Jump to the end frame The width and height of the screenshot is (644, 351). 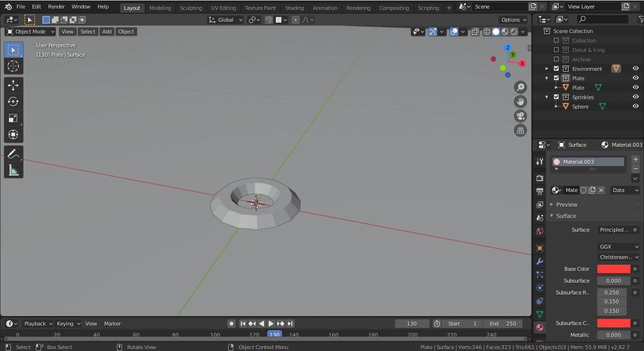(290, 324)
